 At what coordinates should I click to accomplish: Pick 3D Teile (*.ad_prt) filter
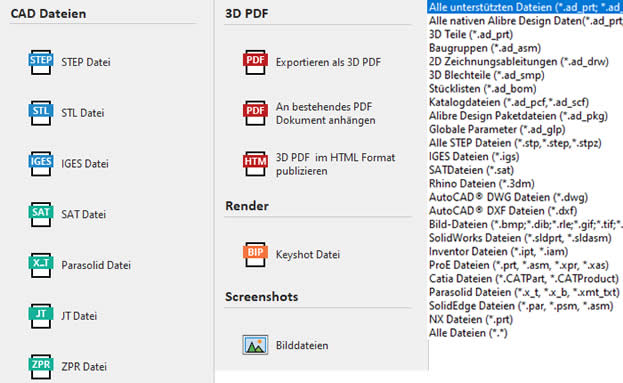[x=471, y=35]
